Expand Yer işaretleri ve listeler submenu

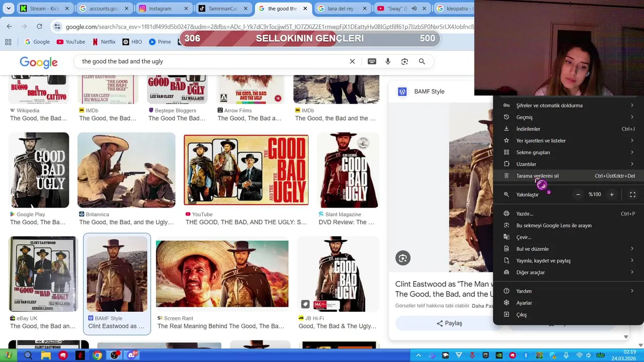(569, 141)
